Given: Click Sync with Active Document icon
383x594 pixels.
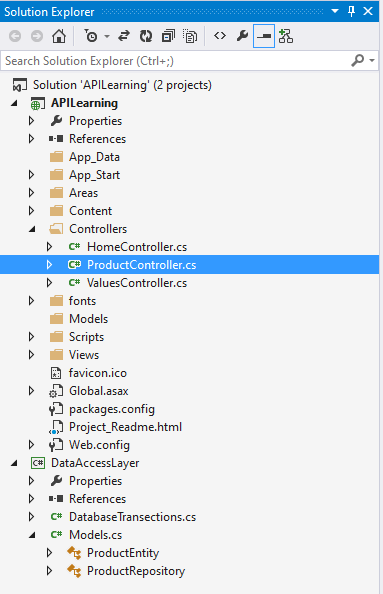Looking at the screenshot, I should point(124,36).
